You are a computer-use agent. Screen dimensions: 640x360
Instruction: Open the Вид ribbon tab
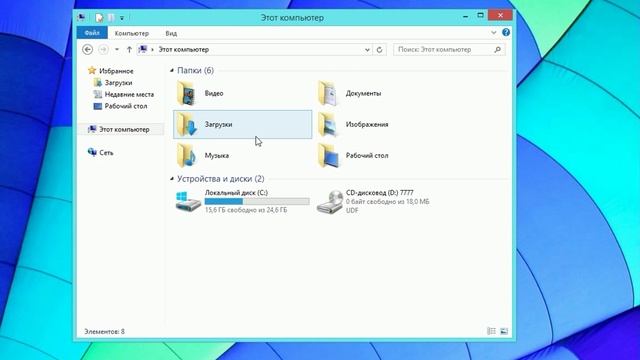tap(171, 33)
